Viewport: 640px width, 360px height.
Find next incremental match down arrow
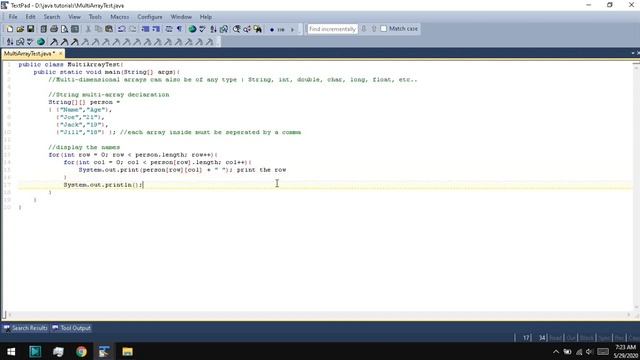point(364,29)
